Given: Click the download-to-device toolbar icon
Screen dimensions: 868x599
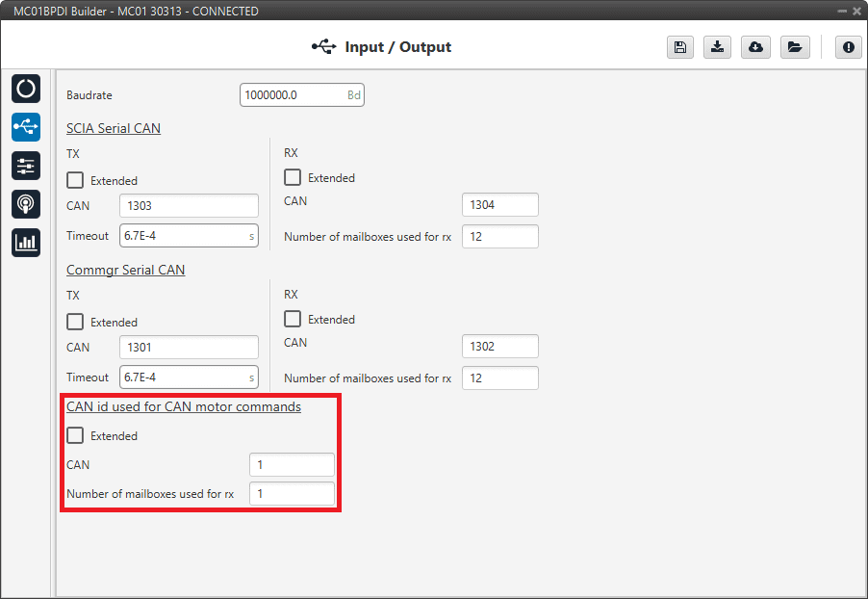Looking at the screenshot, I should click(x=718, y=47).
